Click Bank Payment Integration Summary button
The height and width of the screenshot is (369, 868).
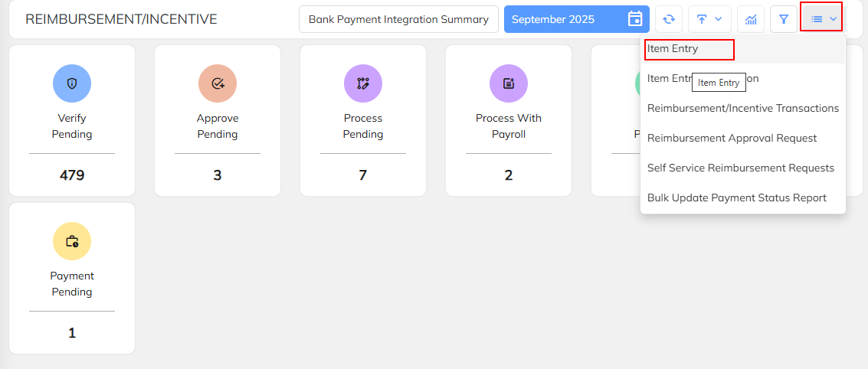398,19
